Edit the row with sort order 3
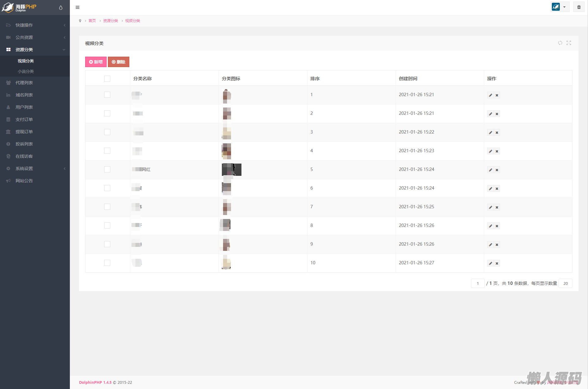This screenshot has height=389, width=588. [x=491, y=133]
